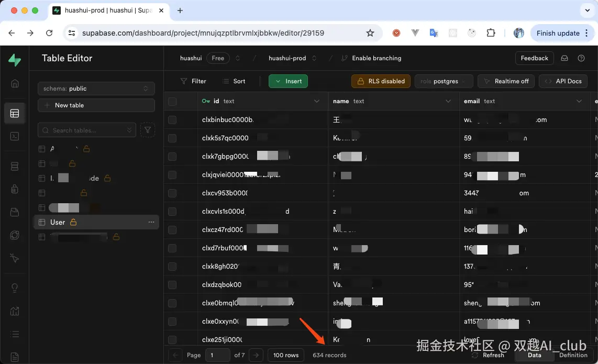Open the Realtime cursor sidebar icon
598x364 pixels.
coord(15,258)
